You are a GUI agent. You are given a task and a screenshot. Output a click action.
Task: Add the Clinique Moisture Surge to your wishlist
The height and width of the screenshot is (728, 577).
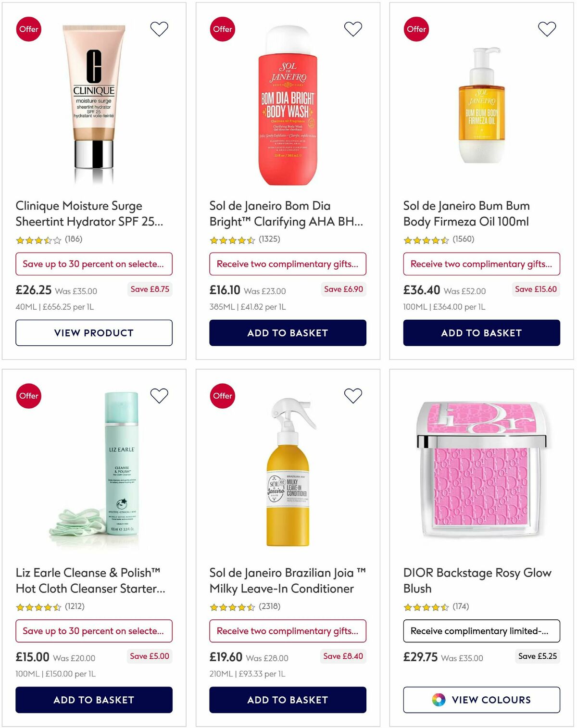tap(159, 29)
